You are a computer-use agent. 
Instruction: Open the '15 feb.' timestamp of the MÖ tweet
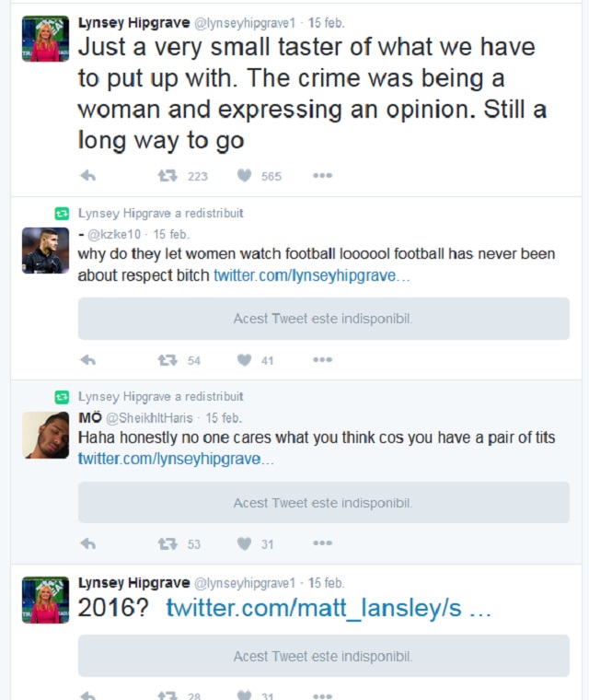(x=225, y=418)
